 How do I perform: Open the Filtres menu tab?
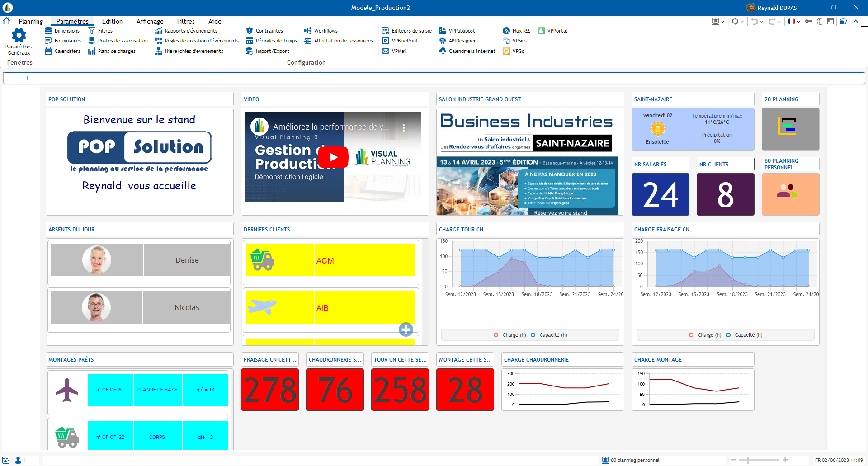pyautogui.click(x=186, y=21)
